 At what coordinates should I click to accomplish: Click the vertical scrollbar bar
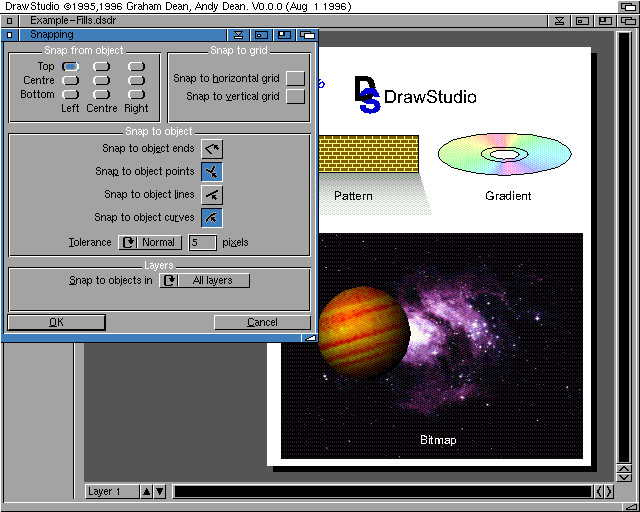pos(624,247)
